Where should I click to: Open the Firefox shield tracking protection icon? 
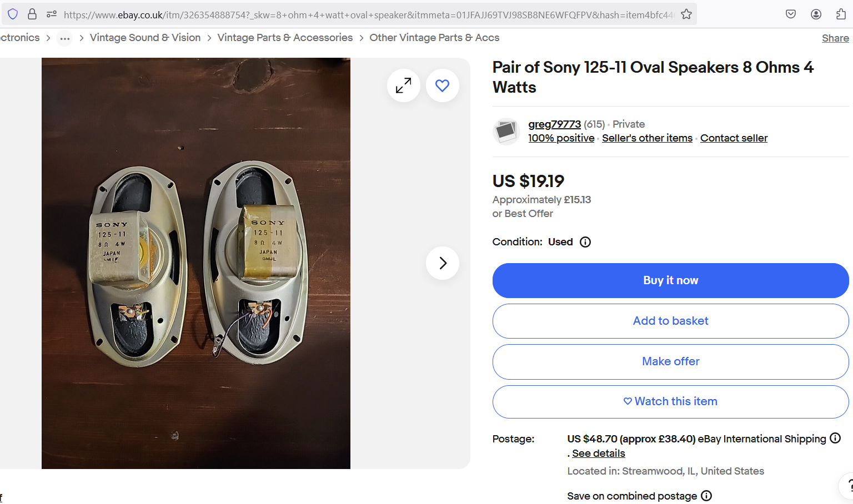pyautogui.click(x=13, y=14)
